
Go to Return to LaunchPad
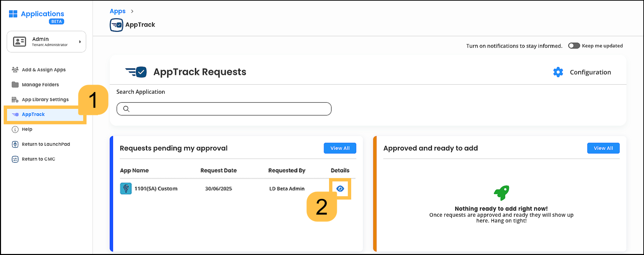46,144
